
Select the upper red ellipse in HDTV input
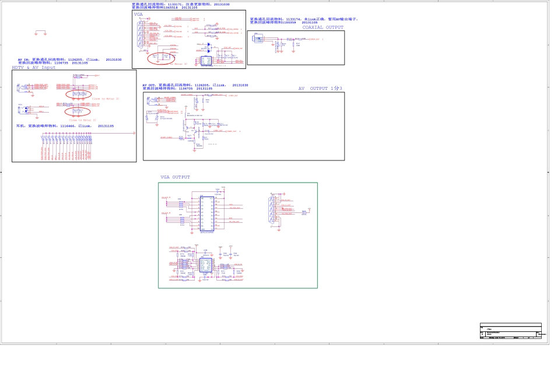click(x=78, y=94)
